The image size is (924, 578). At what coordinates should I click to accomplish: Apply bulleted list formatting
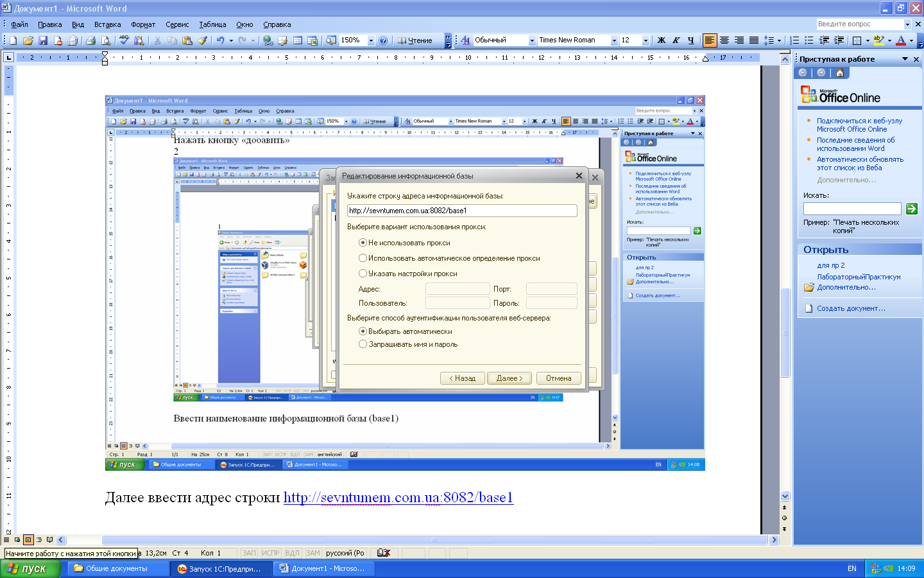(x=809, y=40)
